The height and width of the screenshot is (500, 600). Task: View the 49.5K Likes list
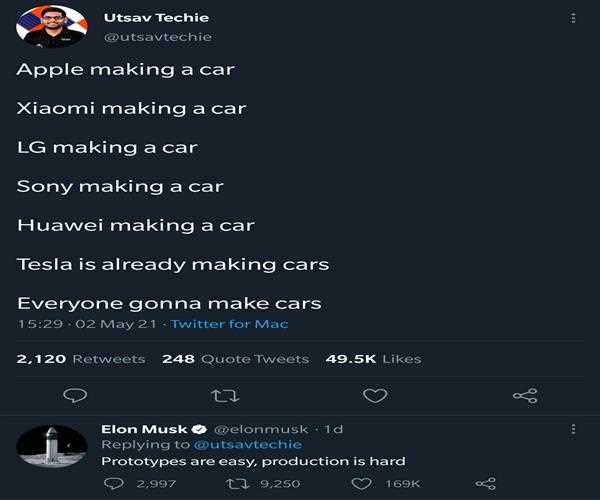[x=373, y=359]
